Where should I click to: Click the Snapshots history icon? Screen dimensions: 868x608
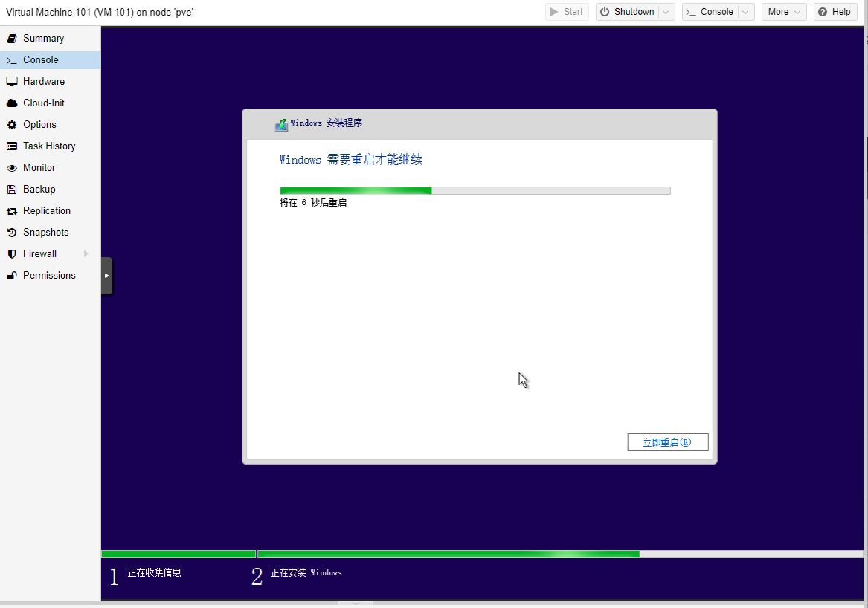coord(12,233)
